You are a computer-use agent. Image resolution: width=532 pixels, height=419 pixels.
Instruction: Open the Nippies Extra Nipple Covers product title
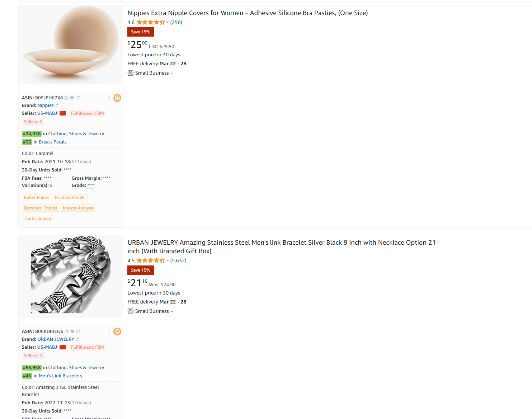(x=248, y=13)
